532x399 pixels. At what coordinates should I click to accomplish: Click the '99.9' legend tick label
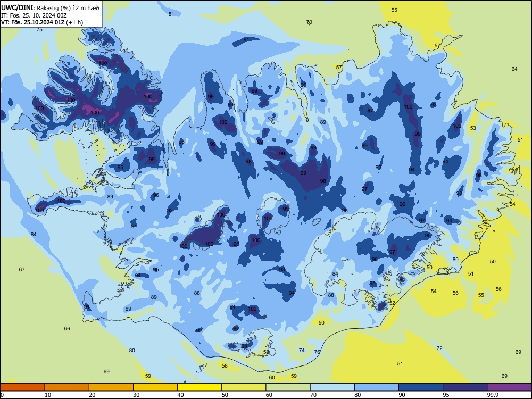493,395
